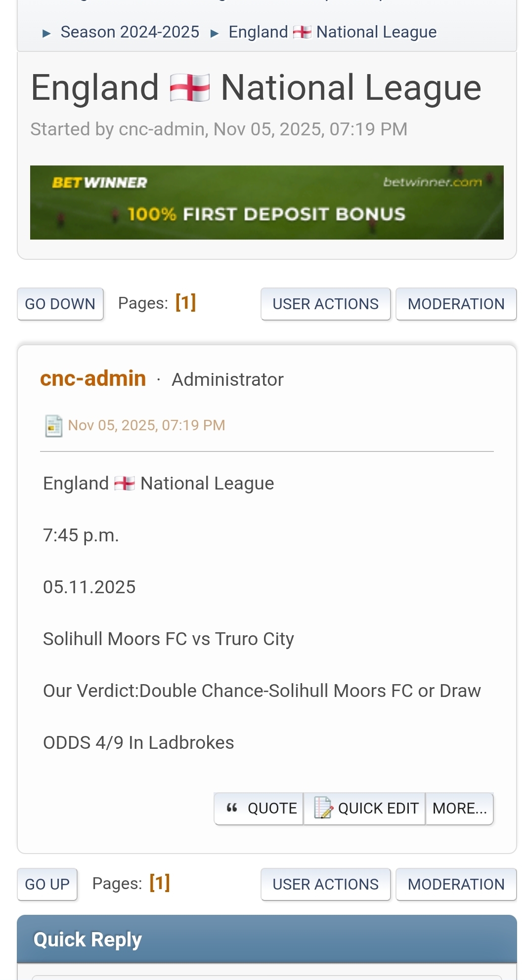Click the quotation mark Quote icon
Image resolution: width=525 pixels, height=980 pixels.
pos(232,808)
